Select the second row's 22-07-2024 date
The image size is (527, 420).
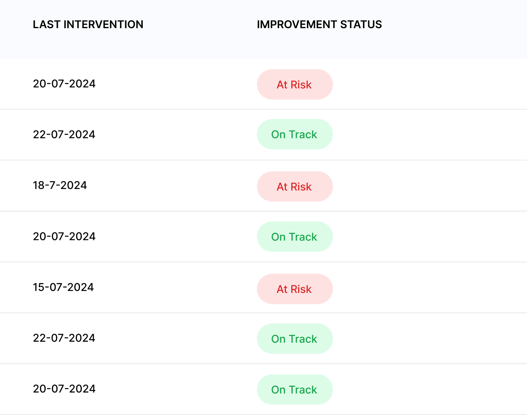tap(64, 135)
